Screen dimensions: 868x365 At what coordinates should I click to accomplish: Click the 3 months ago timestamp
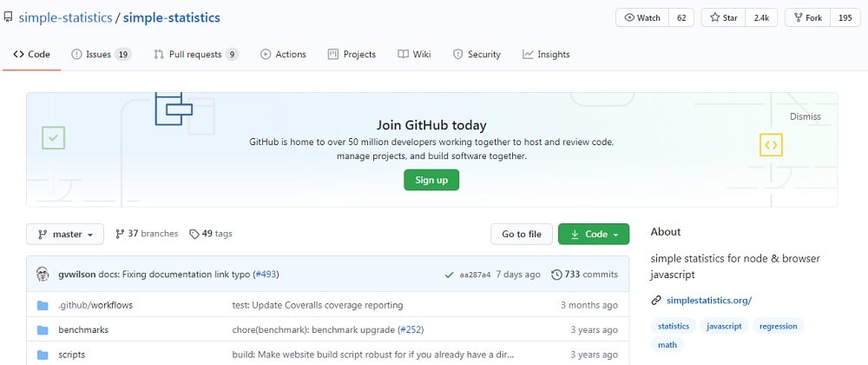(589, 305)
